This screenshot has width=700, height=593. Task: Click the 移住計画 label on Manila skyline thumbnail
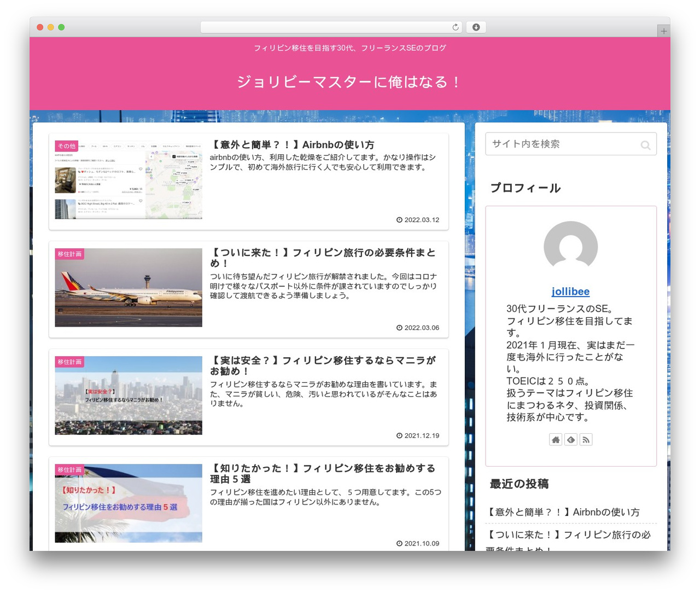pyautogui.click(x=69, y=362)
